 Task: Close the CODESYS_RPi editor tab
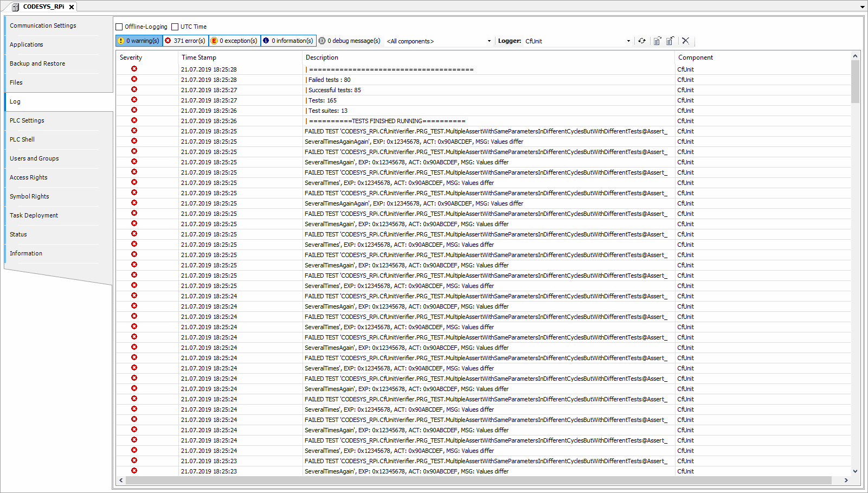(x=72, y=7)
